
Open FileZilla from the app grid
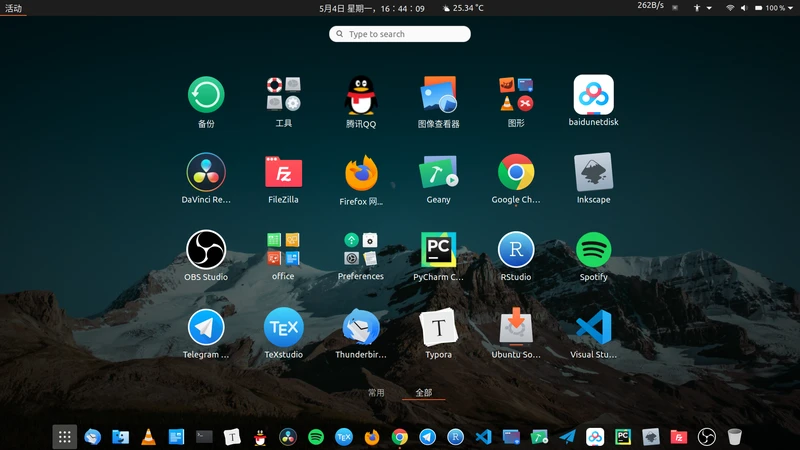[x=284, y=172]
